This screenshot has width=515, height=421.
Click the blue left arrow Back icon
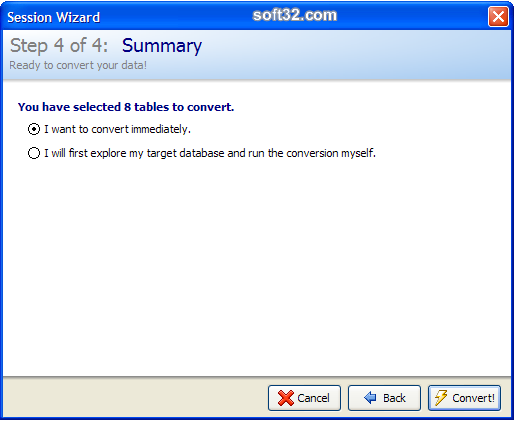click(370, 398)
